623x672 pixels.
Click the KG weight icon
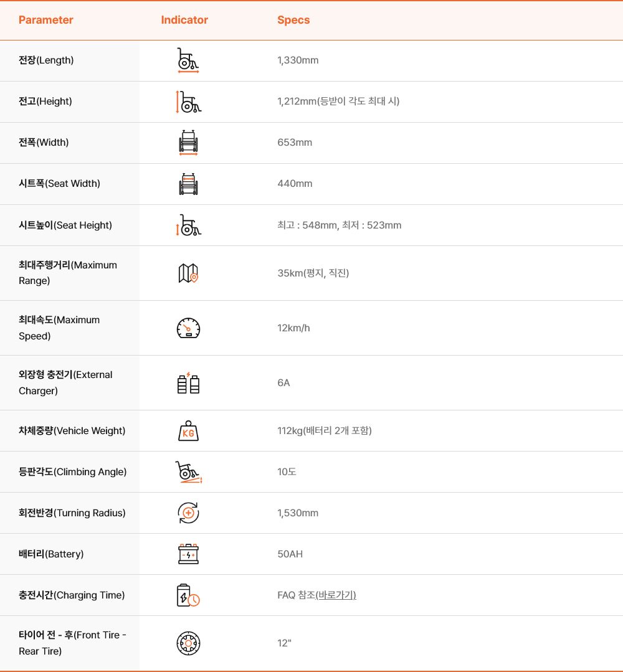[188, 431]
